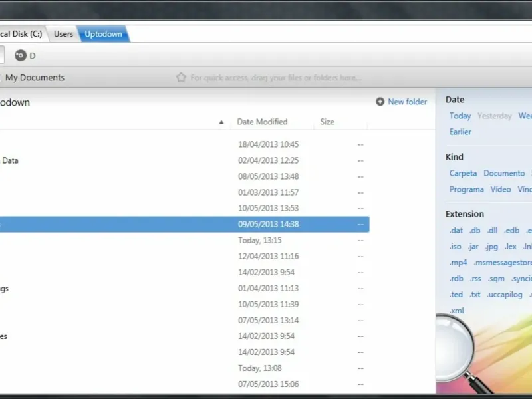This screenshot has width=532, height=399.
Task: Filter by kind Carpeta
Action: coord(463,174)
